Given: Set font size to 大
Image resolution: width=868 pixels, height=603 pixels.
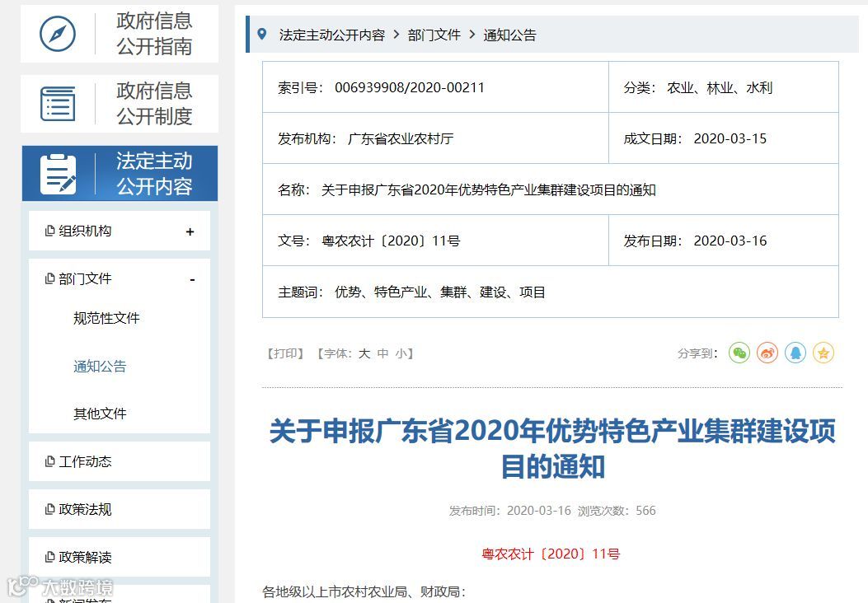Looking at the screenshot, I should [364, 353].
